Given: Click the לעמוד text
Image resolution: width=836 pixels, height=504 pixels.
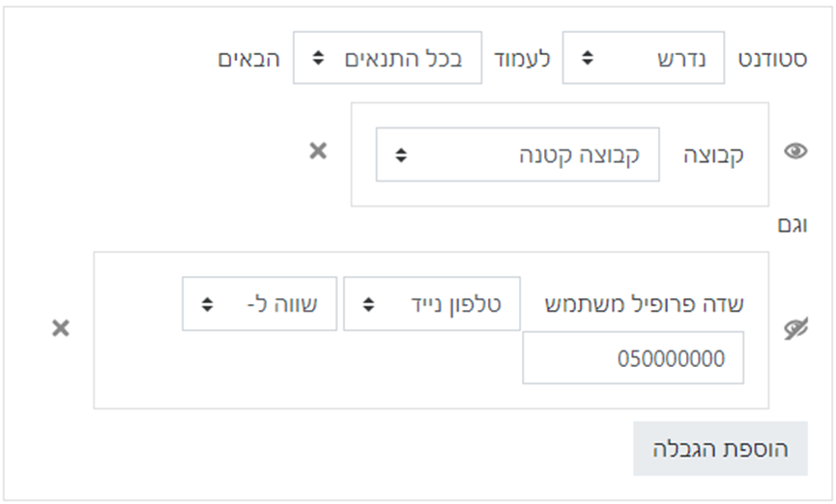Looking at the screenshot, I should point(523,58).
